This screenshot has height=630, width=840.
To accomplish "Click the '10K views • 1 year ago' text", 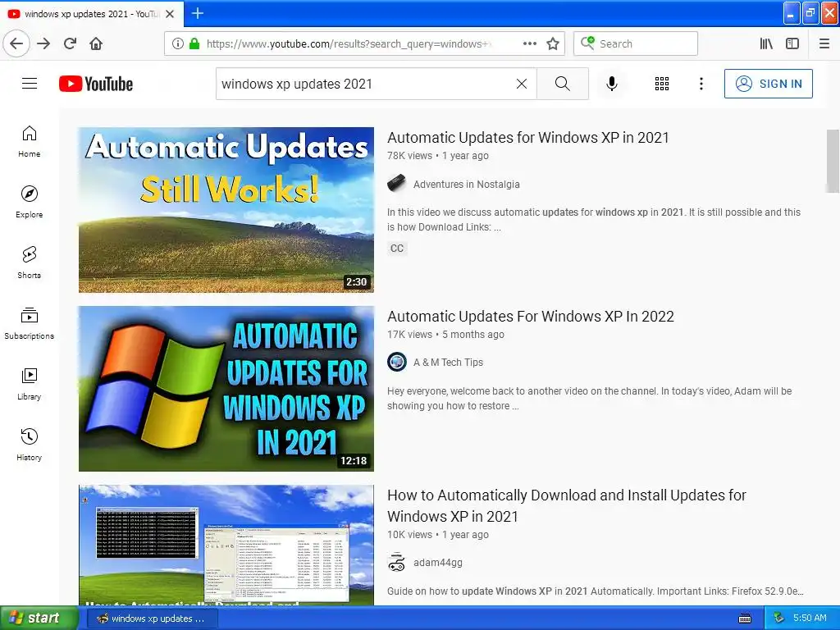I will coord(438,535).
